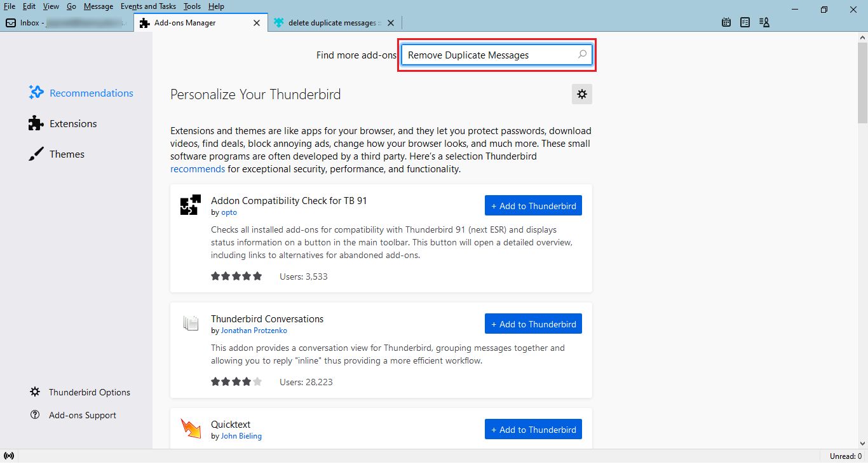Viewport: 868px width, 464px height.
Task: Click the Personalize Your Thunderbird heading
Action: click(255, 94)
